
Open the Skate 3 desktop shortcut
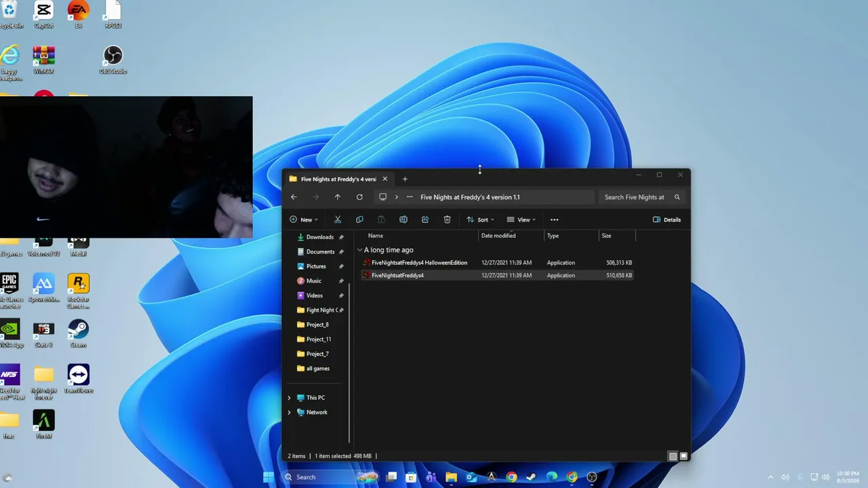43,333
